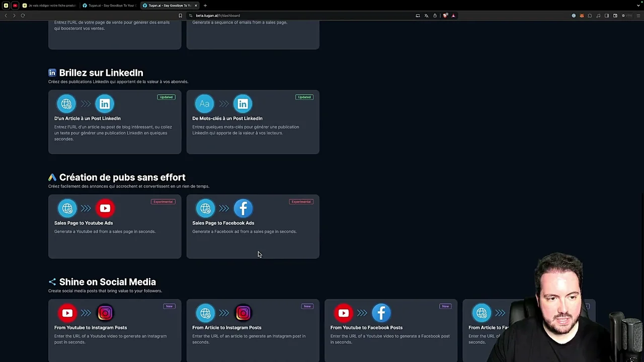The width and height of the screenshot is (644, 362).
Task: Open Sales Page to Youtube Ads title
Action: (84, 223)
